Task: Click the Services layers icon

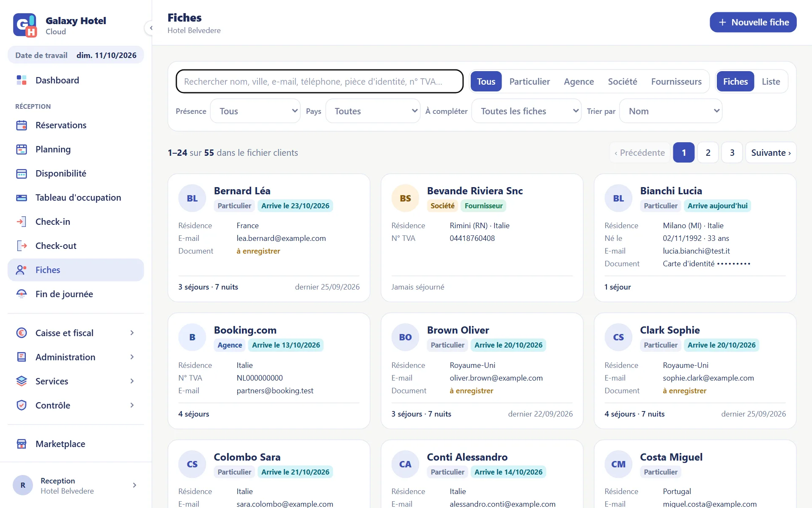Action: [x=22, y=381]
